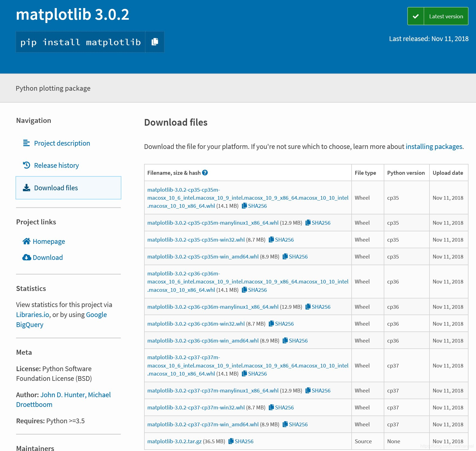This screenshot has width=476, height=451.
Task: Click the Latest version button
Action: [x=438, y=16]
